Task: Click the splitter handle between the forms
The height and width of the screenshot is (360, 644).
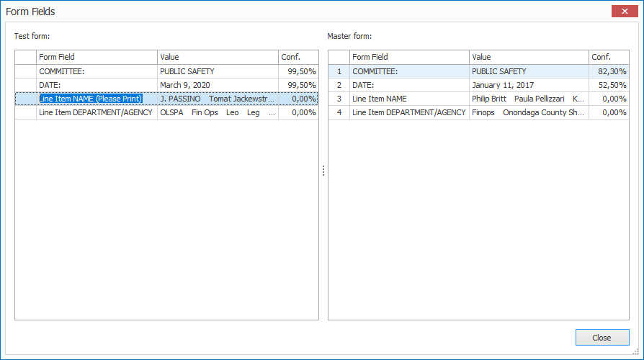Action: 323,171
